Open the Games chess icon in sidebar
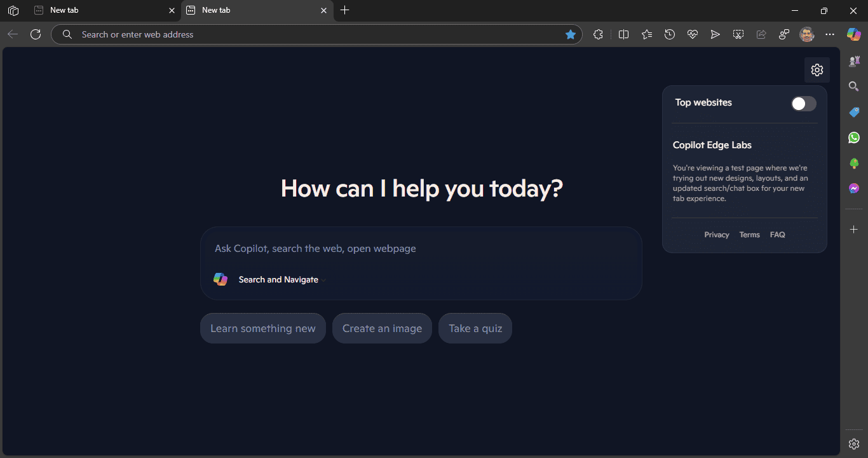The height and width of the screenshot is (458, 868). (854, 61)
